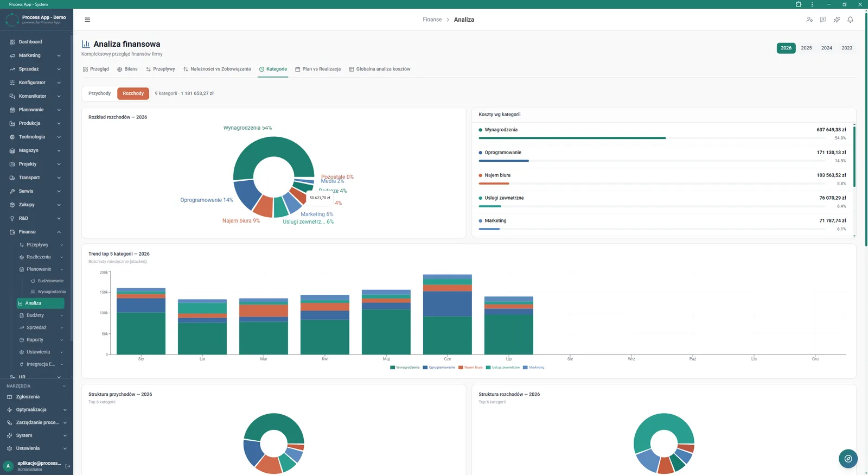Switch to Przychody toggle
The image size is (868, 475).
point(99,93)
